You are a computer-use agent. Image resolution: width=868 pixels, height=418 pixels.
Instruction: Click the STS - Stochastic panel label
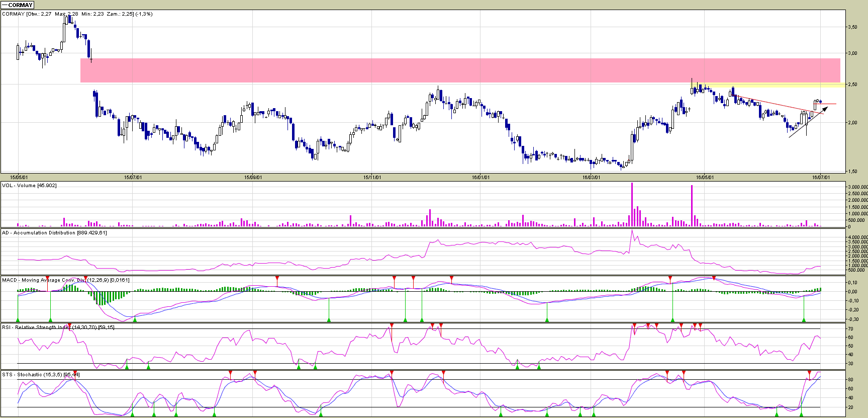(40, 375)
